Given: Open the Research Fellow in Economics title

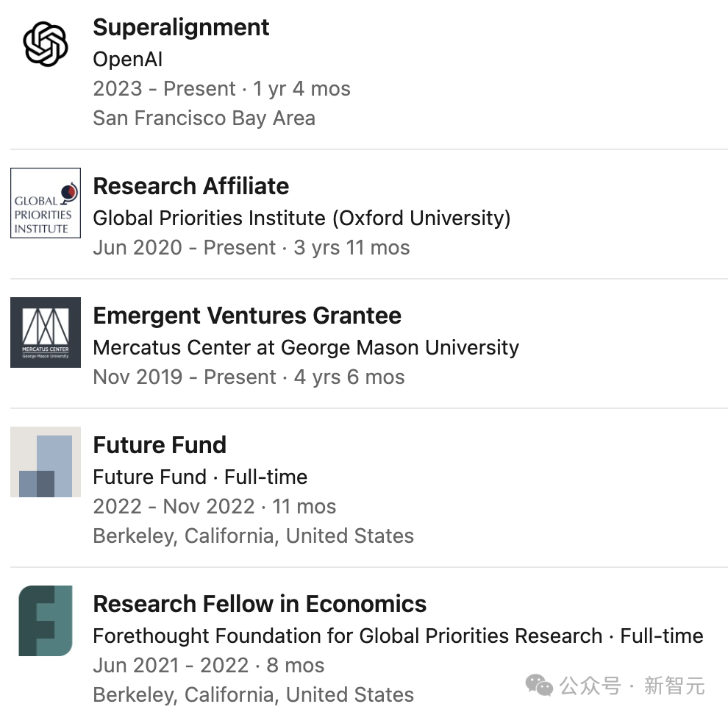Looking at the screenshot, I should click(x=260, y=604).
